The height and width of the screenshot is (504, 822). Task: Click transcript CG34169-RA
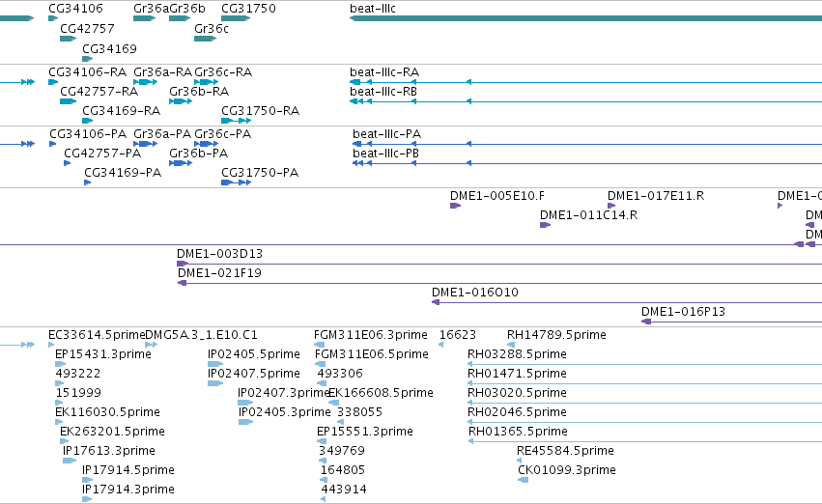(87, 121)
